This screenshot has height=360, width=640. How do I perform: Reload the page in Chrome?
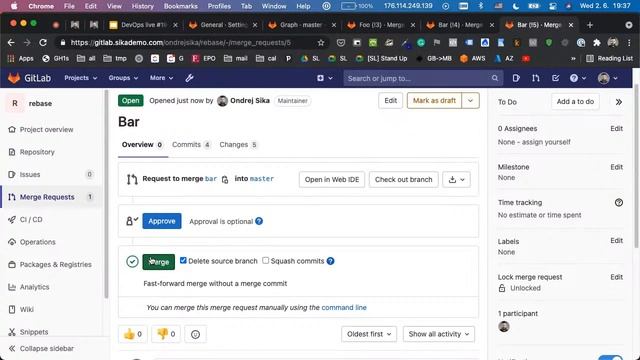[x=43, y=42]
